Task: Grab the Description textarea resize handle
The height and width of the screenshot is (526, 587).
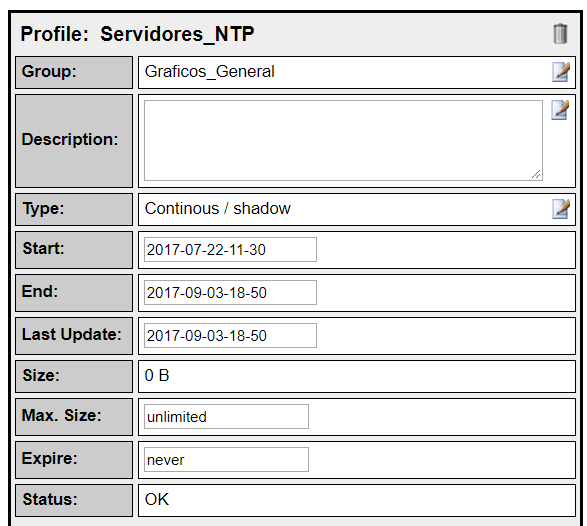Action: point(536,174)
